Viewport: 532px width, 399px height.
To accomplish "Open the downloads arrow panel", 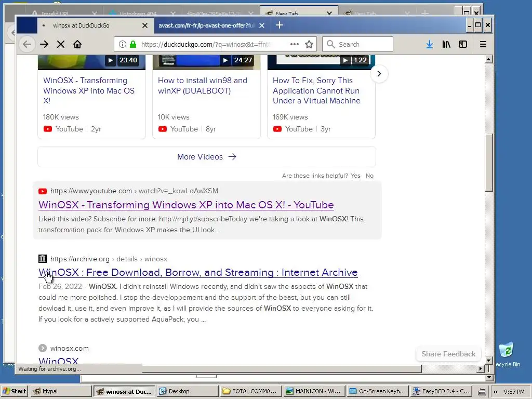I will pos(430,44).
